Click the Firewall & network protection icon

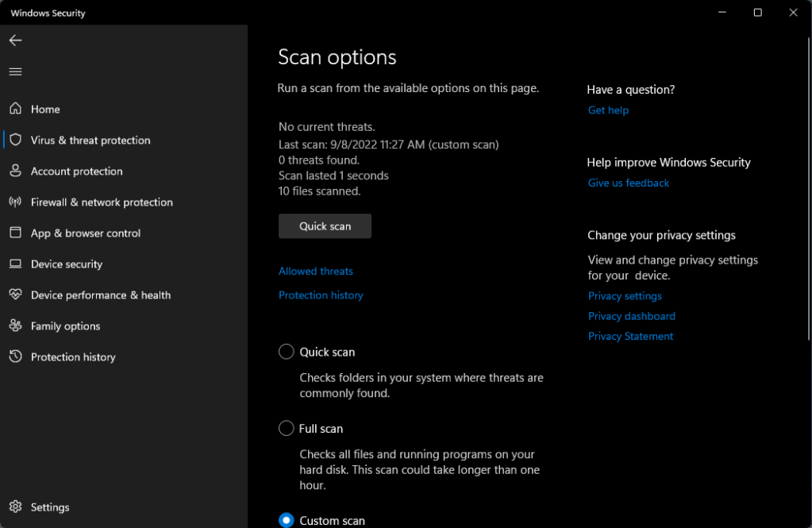(x=15, y=202)
